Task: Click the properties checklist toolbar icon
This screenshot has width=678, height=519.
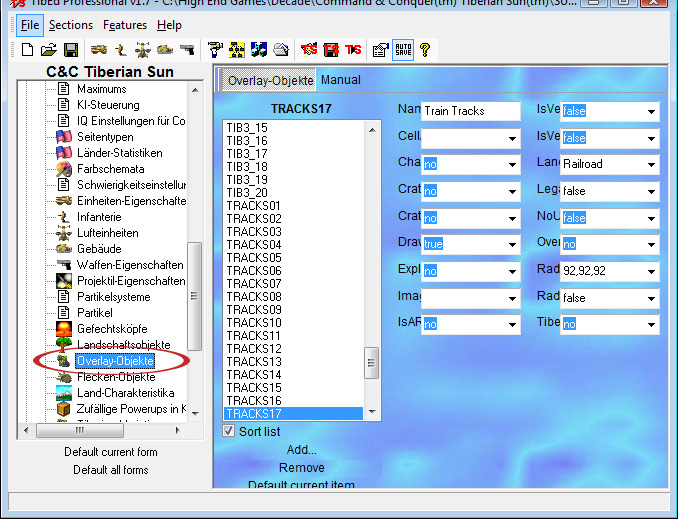Action: click(381, 50)
